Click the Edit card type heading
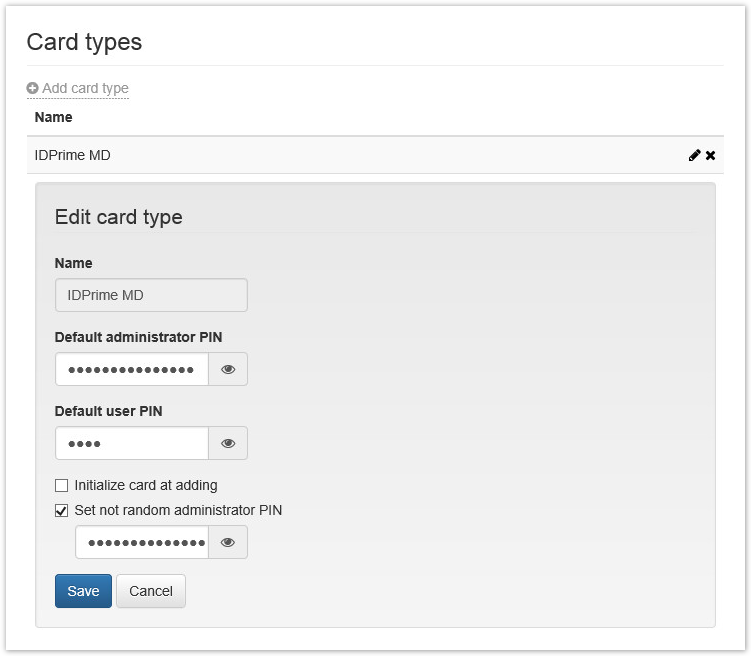 119,217
